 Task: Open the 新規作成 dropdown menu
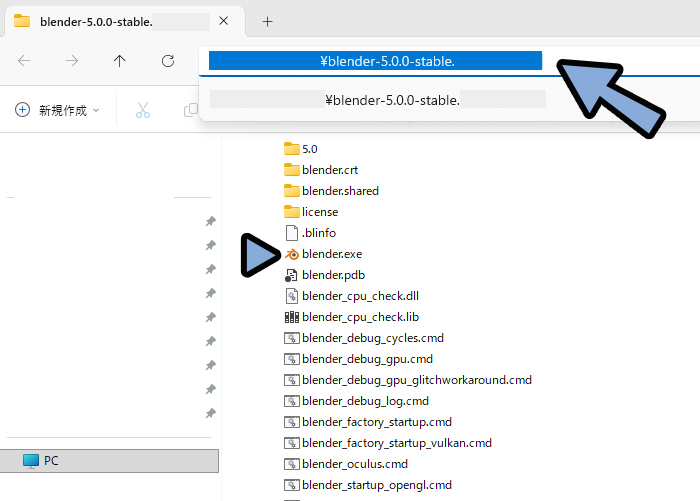(x=58, y=110)
